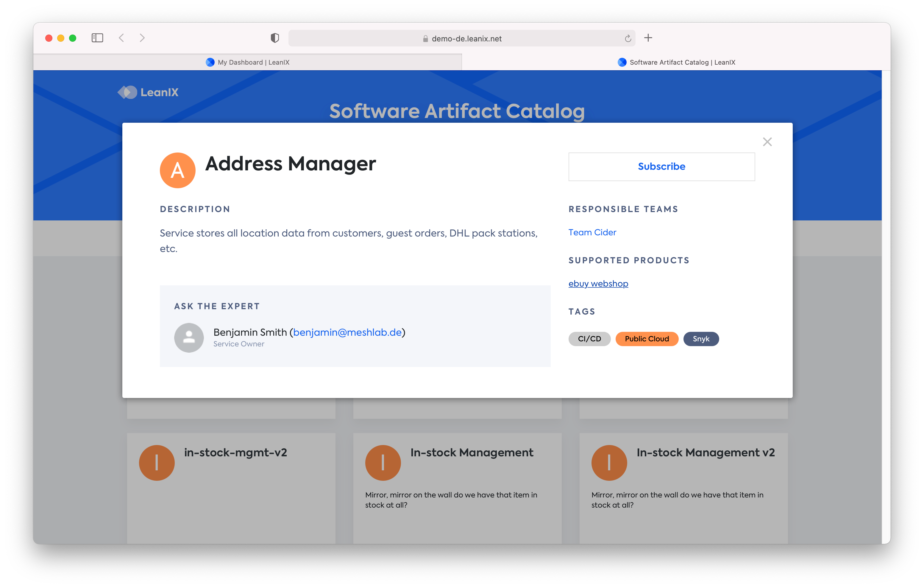Select the Snyk tag
This screenshot has height=588, width=924.
coord(701,339)
